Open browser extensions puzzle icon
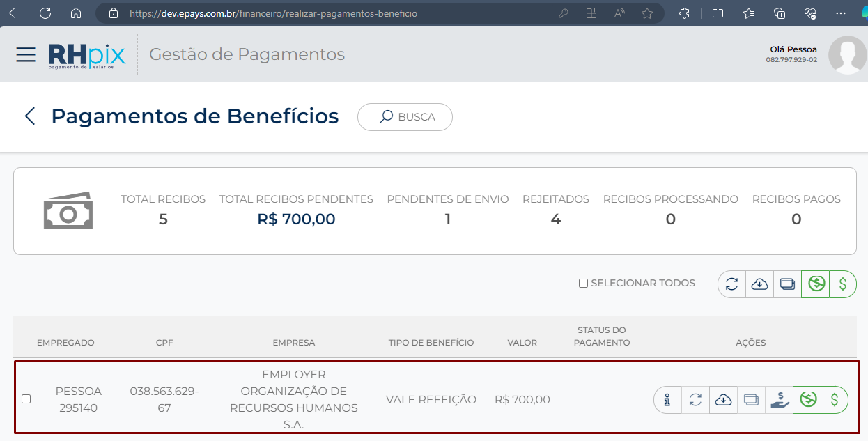This screenshot has height=441, width=868. pyautogui.click(x=685, y=13)
